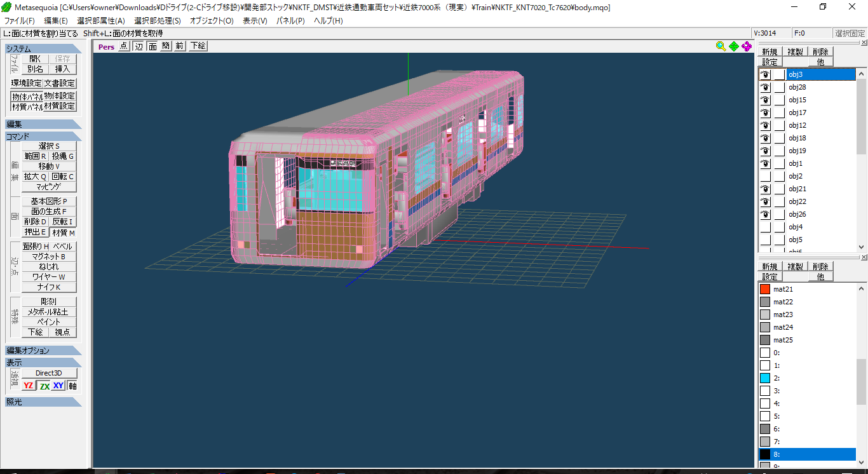Collapse the システム panel section
This screenshot has width=868, height=474.
point(43,49)
